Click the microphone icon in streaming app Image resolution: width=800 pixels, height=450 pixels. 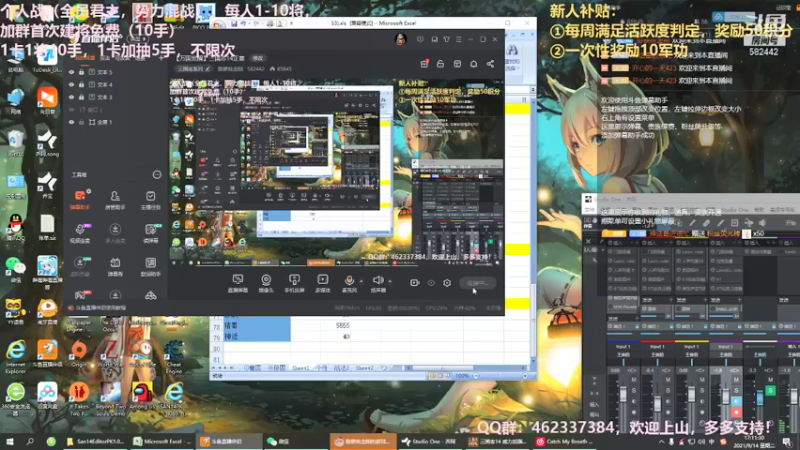pos(349,283)
